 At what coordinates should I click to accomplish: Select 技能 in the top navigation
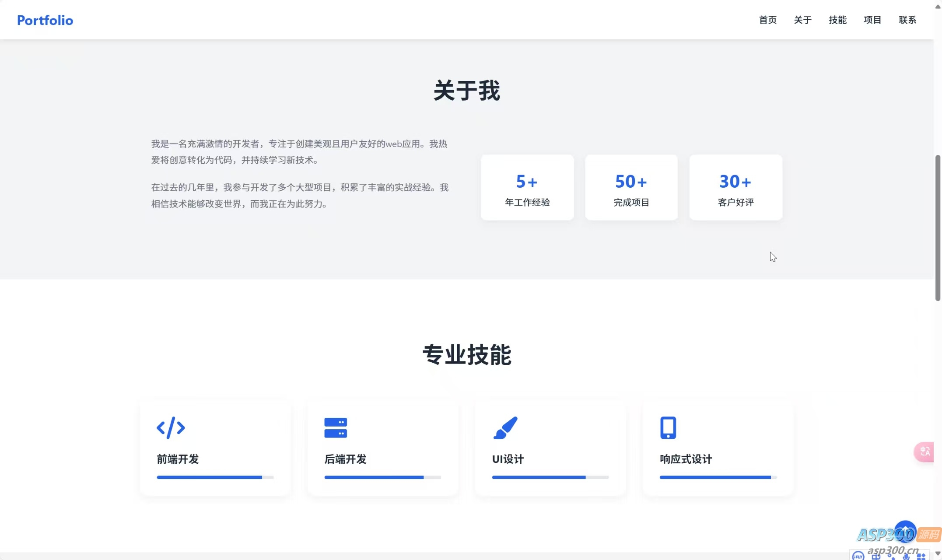click(837, 20)
